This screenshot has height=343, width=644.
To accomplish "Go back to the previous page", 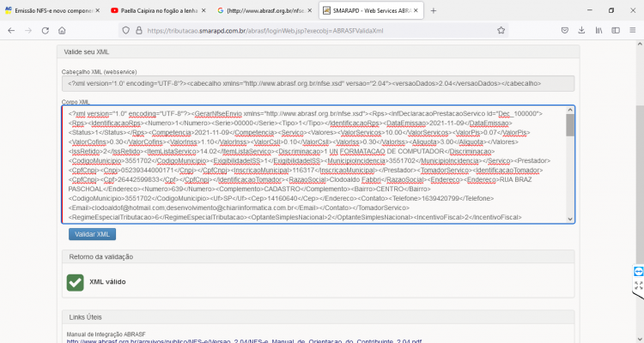I will pos(11,30).
